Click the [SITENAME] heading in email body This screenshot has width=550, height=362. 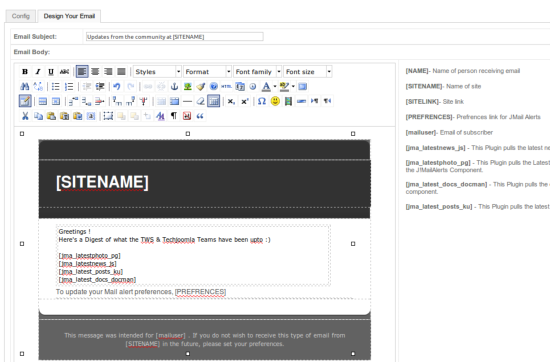point(102,182)
